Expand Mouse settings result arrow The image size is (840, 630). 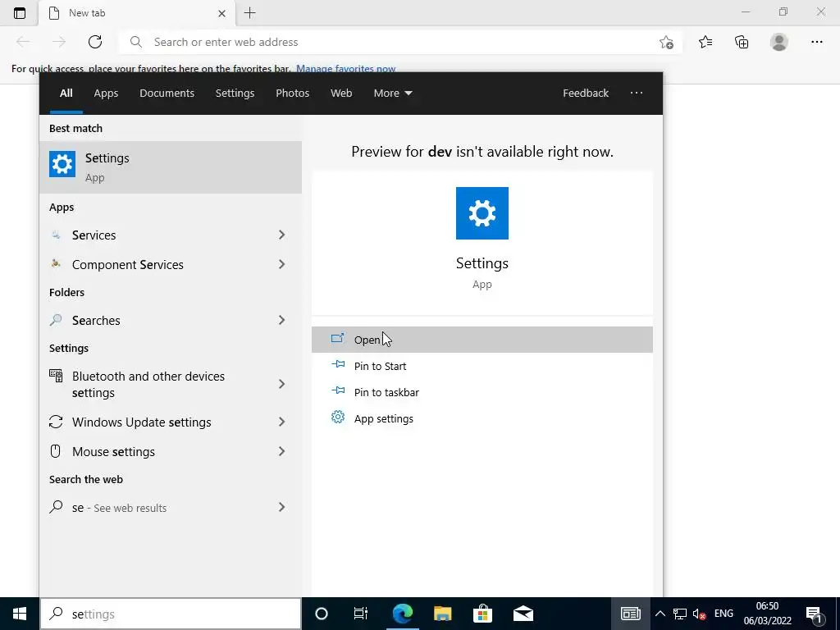pos(282,451)
